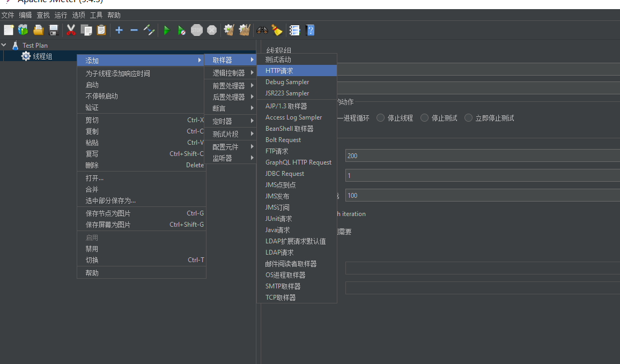This screenshot has width=620, height=364.
Task: Open the 运行 menu
Action: click(61, 15)
